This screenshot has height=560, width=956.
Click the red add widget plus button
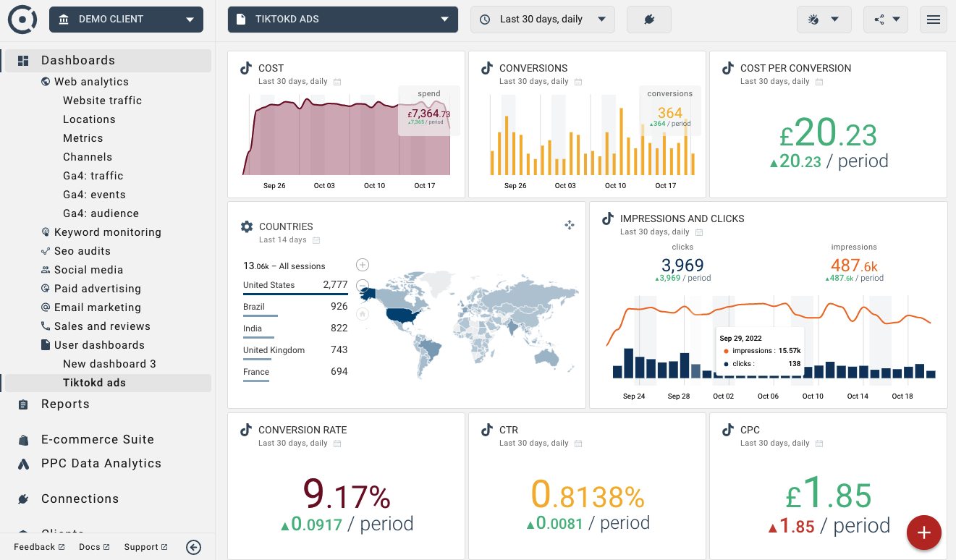coord(923,533)
